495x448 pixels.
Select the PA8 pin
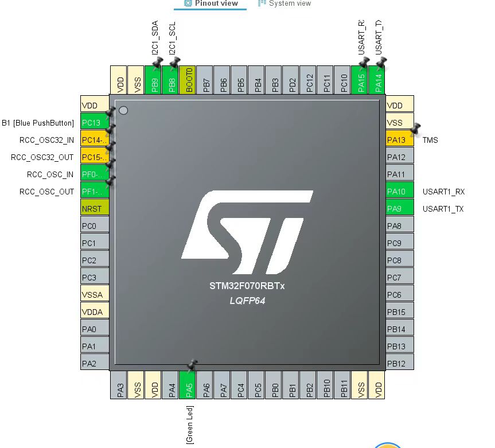(400, 224)
